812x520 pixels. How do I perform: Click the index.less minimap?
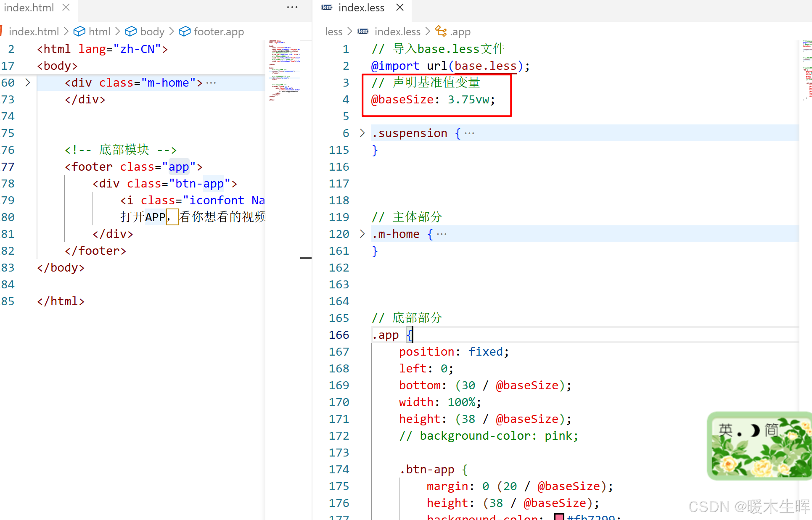click(807, 71)
